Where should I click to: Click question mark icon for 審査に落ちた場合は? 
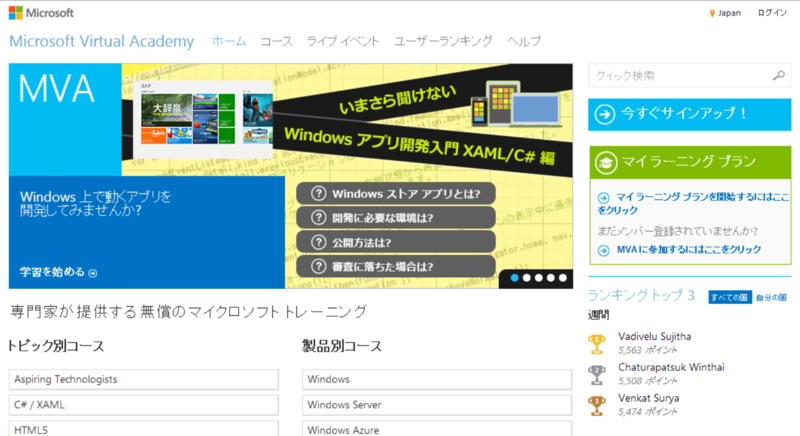coord(318,266)
